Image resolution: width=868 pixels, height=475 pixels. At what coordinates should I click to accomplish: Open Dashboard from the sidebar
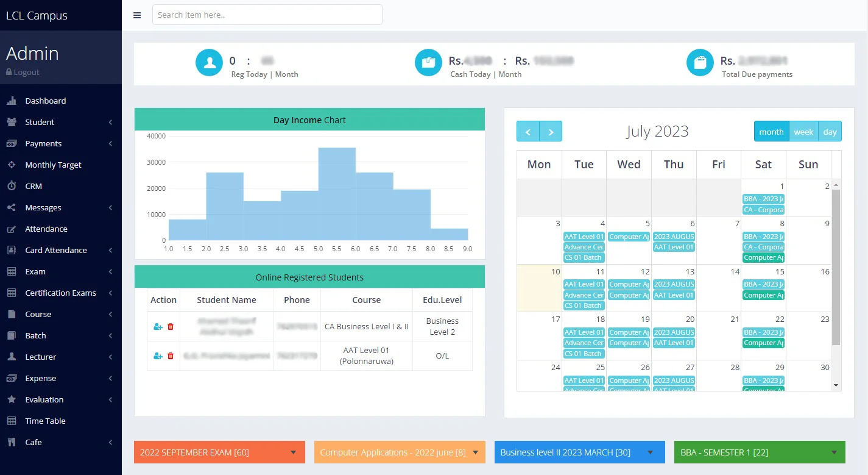click(x=46, y=101)
